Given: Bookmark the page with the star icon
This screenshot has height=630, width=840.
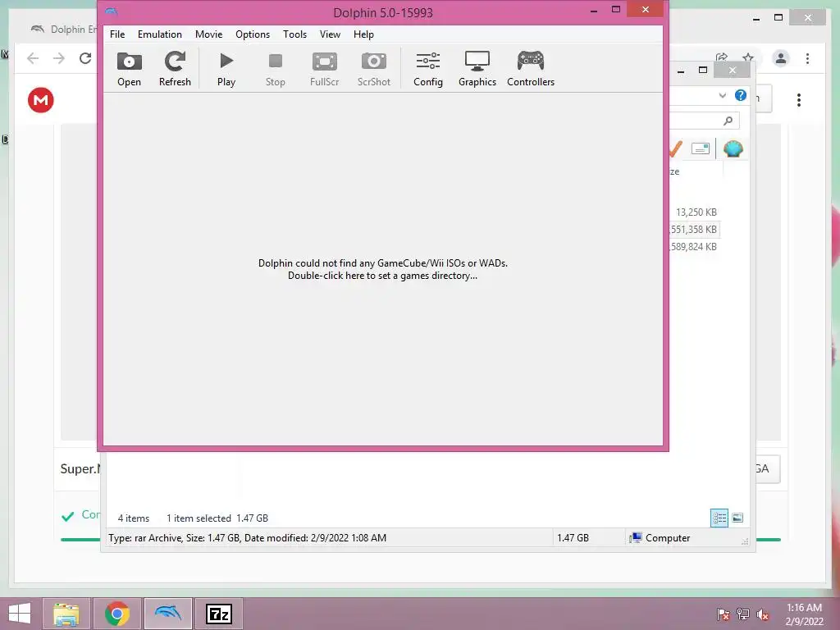Looking at the screenshot, I should (748, 58).
